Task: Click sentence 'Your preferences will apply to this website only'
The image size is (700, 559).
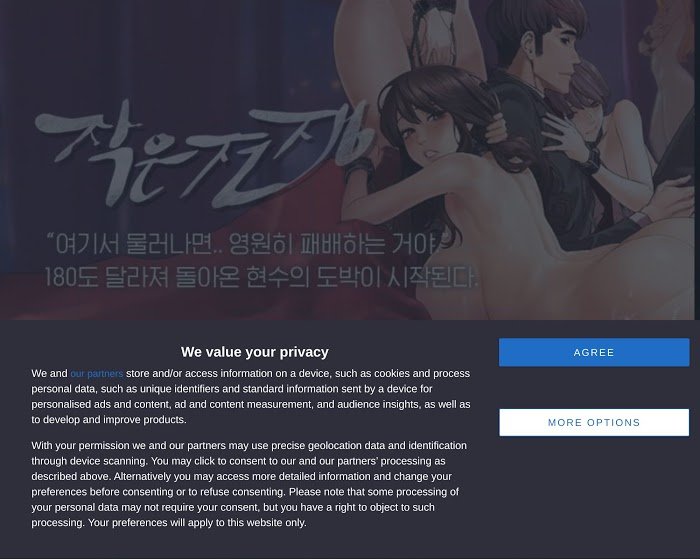Action: (197, 523)
